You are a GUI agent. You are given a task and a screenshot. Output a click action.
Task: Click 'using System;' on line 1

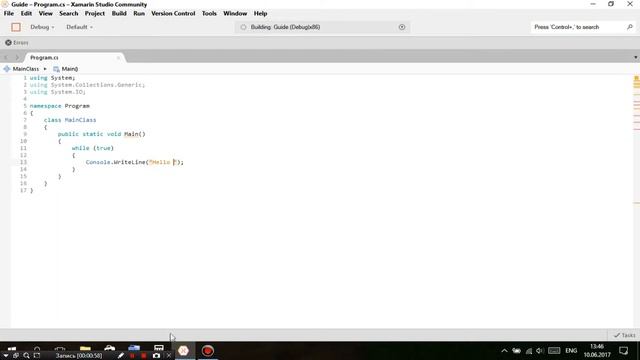coord(52,78)
